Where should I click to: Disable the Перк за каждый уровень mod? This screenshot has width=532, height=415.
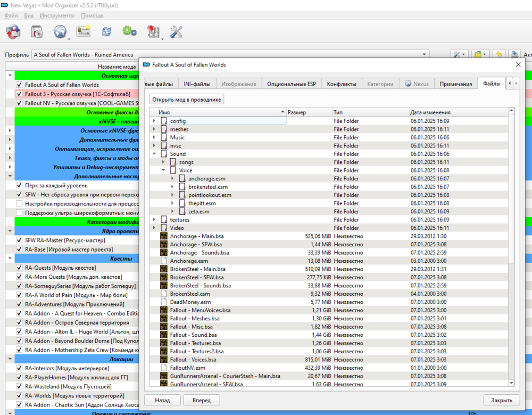click(19, 186)
